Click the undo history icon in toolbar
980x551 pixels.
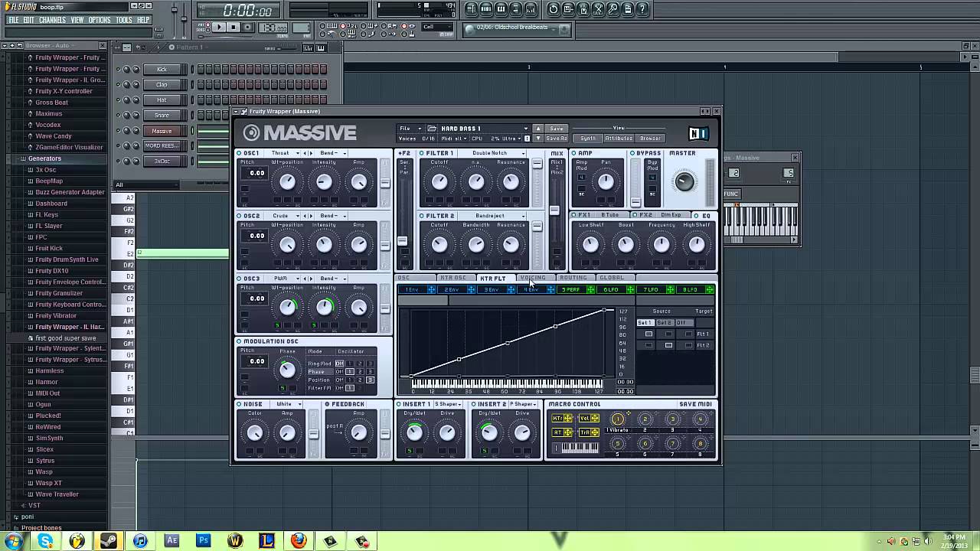[553, 9]
